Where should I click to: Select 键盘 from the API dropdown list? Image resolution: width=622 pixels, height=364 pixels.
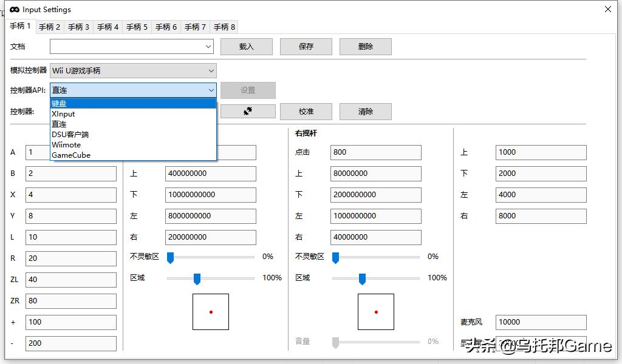[133, 103]
